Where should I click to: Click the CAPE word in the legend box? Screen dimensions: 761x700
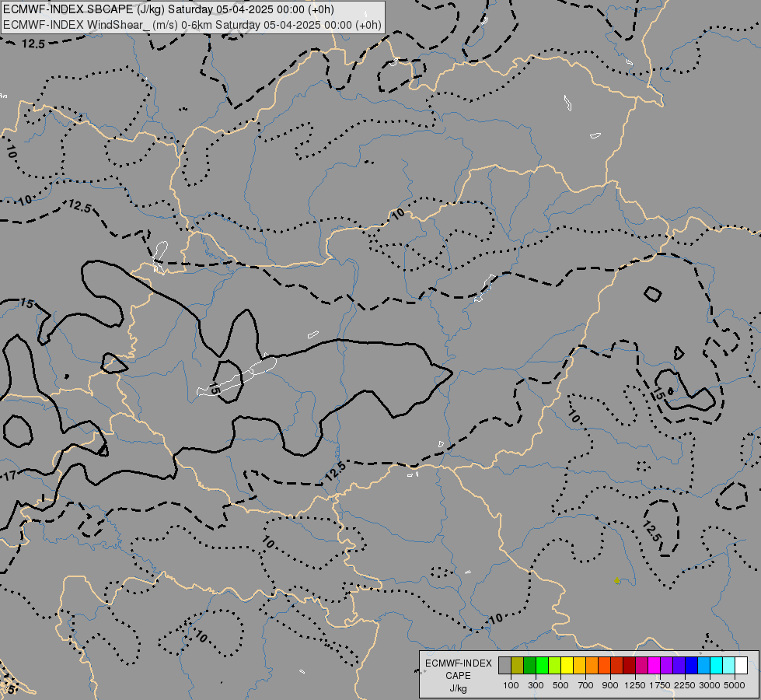[458, 676]
